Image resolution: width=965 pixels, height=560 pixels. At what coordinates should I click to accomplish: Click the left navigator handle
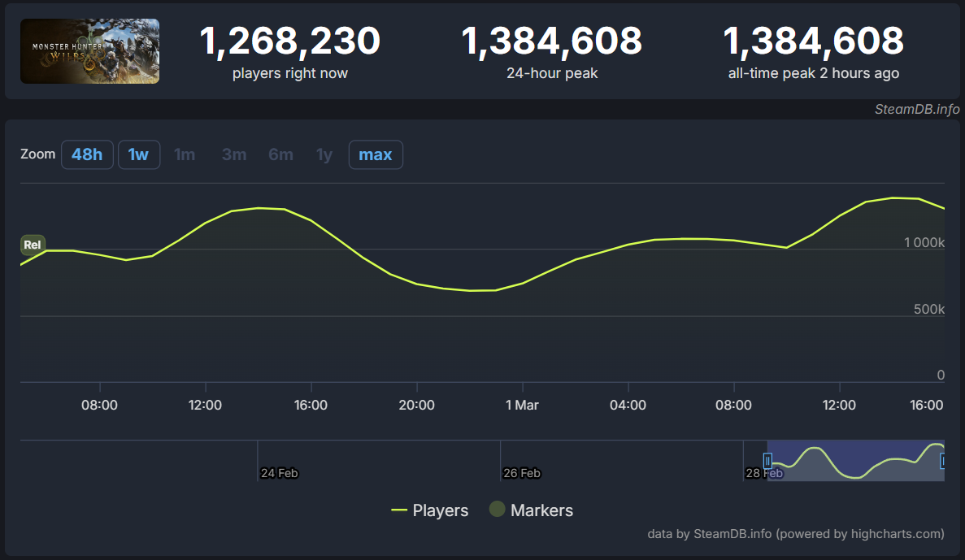point(767,461)
